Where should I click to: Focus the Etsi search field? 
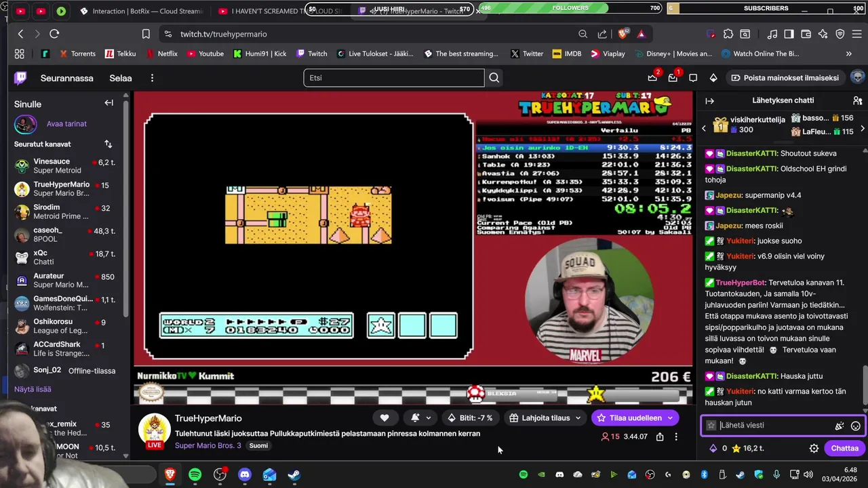pos(394,78)
